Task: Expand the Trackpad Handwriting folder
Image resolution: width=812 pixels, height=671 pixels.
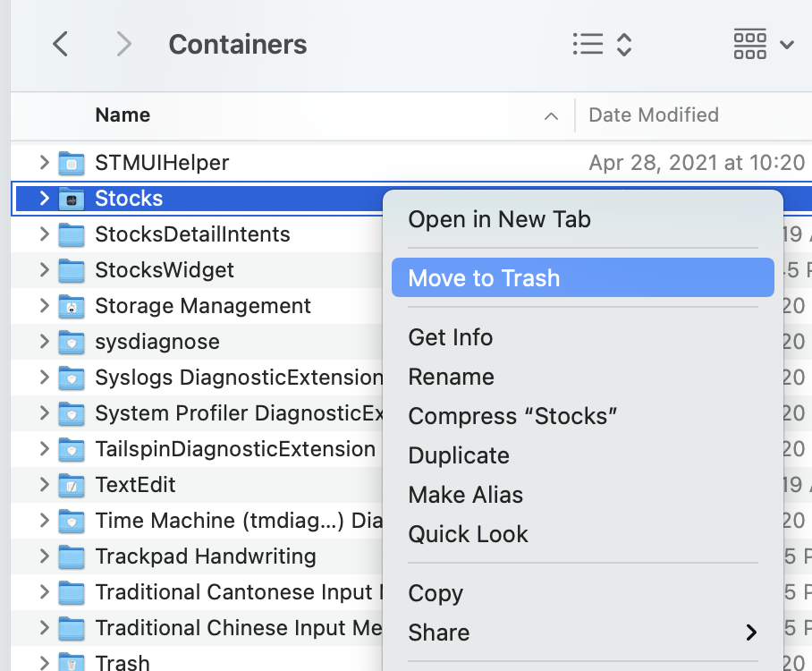Action: pyautogui.click(x=45, y=556)
